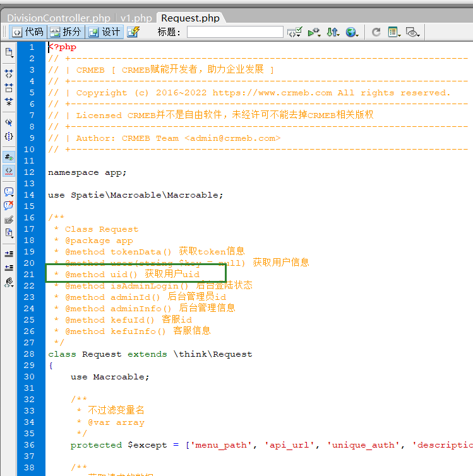Viewport: 473px width, 476px height.
Task: Click line number 28 in gutter
Action: (x=29, y=354)
